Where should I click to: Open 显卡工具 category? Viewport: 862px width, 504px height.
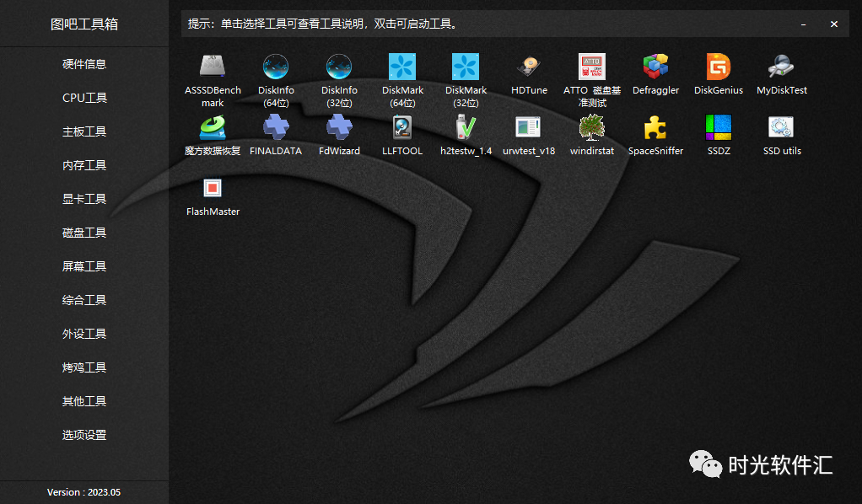click(84, 199)
